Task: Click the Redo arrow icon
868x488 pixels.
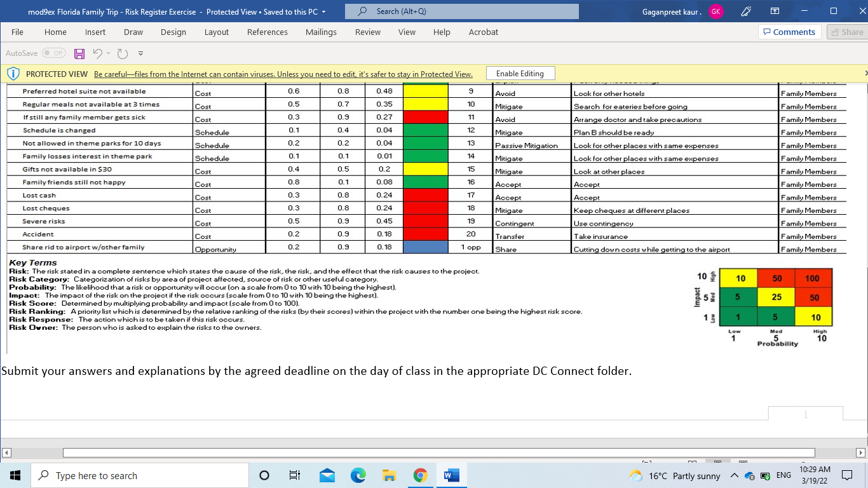Action: coord(123,53)
